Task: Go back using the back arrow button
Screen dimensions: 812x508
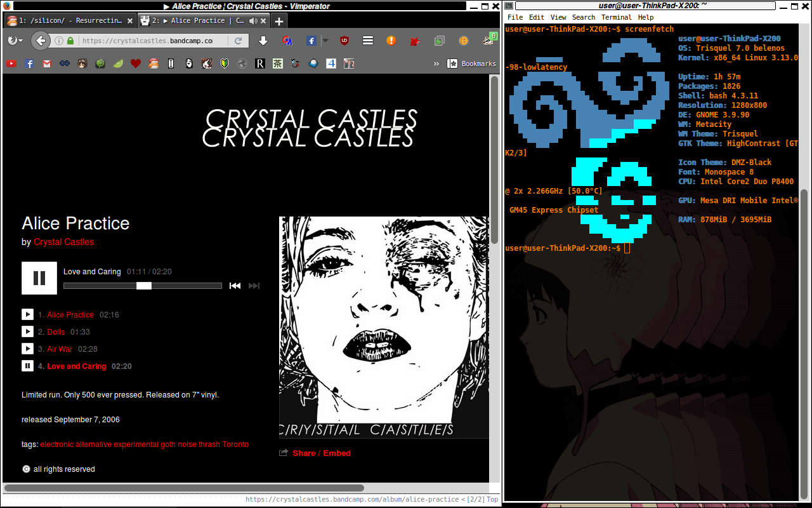Action: [41, 41]
